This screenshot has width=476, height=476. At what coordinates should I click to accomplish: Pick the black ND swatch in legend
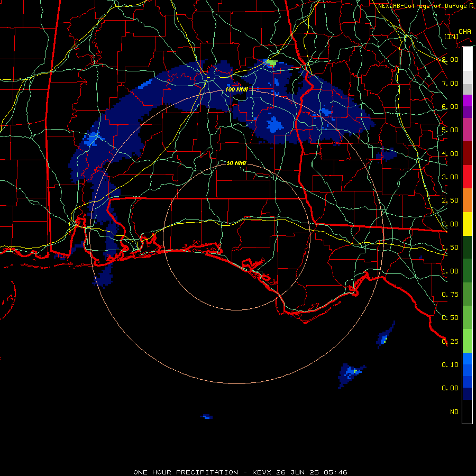(467, 411)
